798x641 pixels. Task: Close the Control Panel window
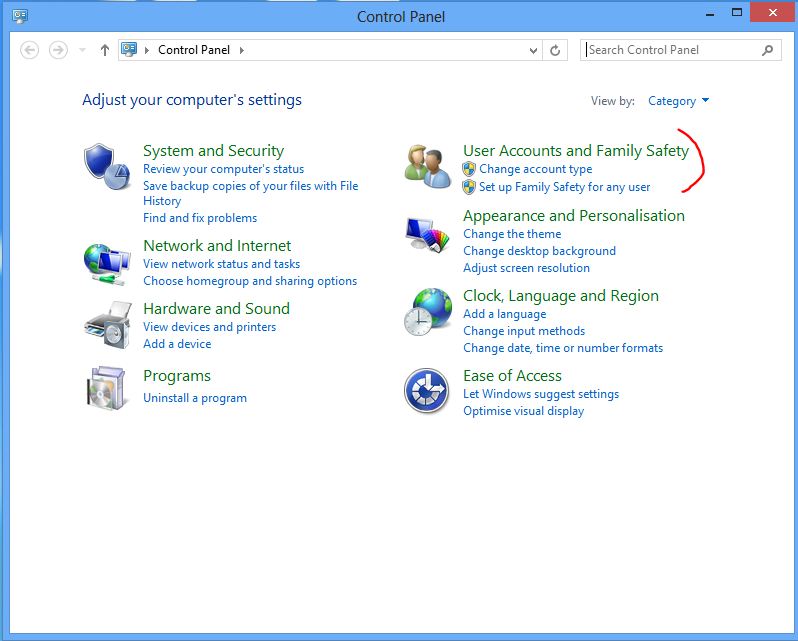(773, 13)
